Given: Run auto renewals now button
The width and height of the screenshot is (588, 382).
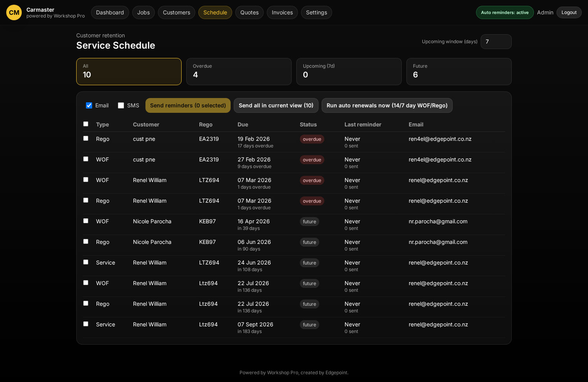Looking at the screenshot, I should click(387, 105).
